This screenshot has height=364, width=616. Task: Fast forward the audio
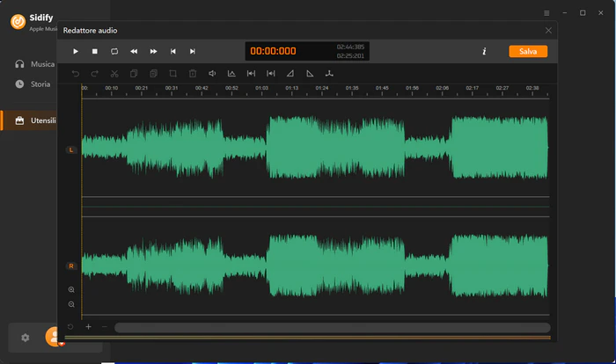tap(154, 52)
